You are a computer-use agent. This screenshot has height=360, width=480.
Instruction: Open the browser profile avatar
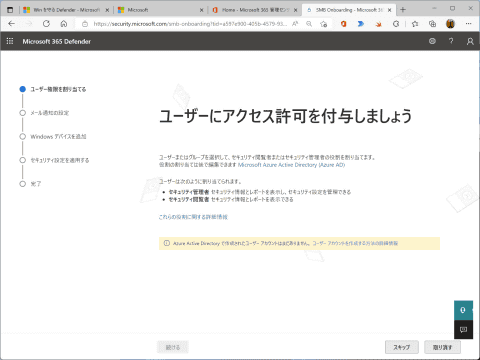[x=450, y=24]
